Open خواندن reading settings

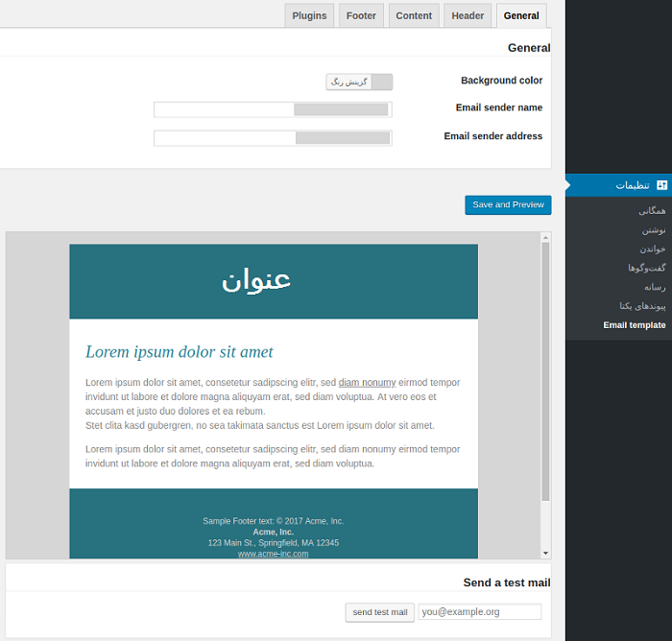(x=652, y=249)
